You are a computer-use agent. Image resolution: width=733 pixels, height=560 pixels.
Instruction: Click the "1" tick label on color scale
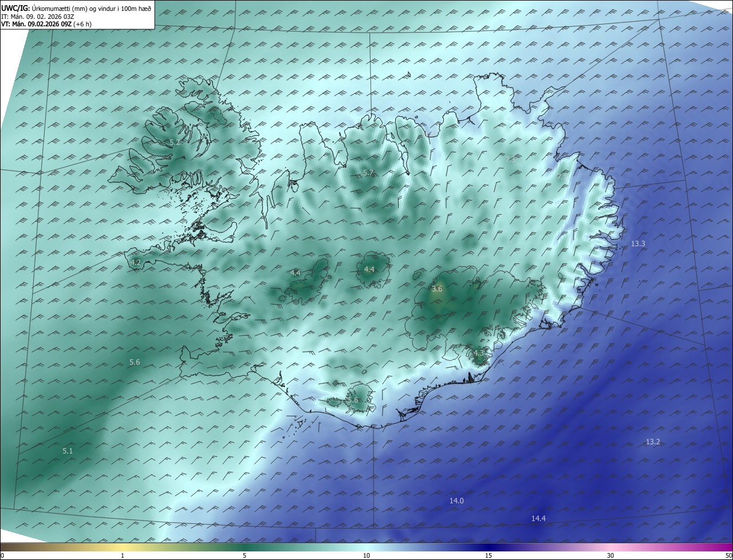[x=123, y=555]
